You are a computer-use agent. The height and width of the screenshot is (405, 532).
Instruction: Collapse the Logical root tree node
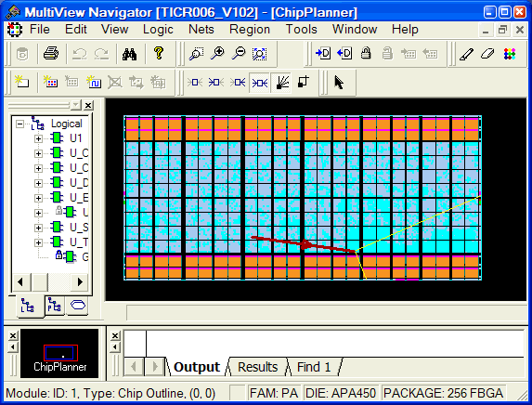click(20, 124)
